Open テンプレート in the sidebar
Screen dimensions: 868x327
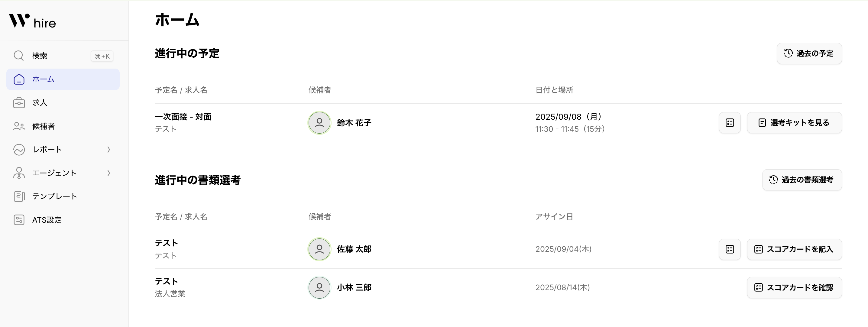point(55,196)
